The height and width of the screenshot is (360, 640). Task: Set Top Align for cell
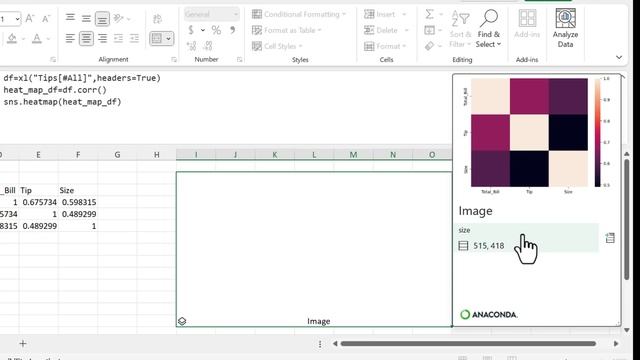pos(70,18)
